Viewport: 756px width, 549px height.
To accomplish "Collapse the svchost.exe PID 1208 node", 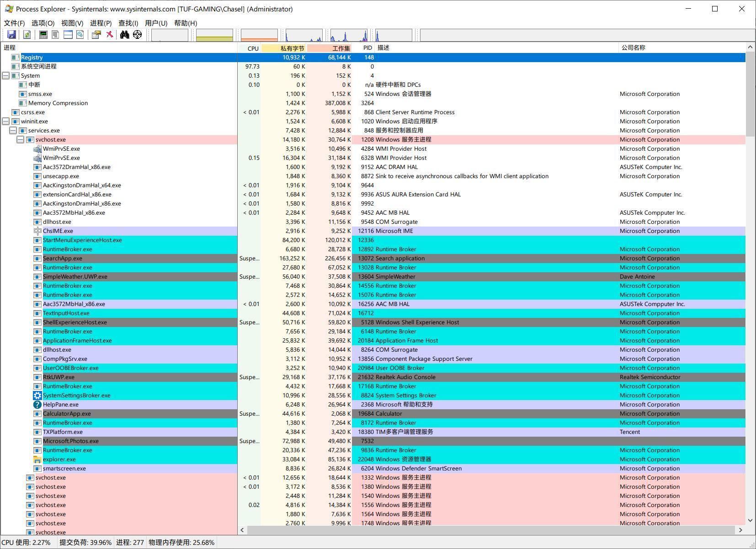I will (x=21, y=140).
